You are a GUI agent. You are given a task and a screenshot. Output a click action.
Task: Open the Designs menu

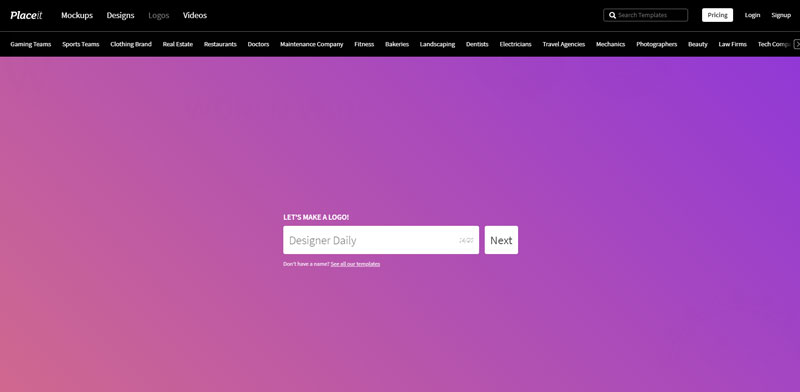coord(120,15)
